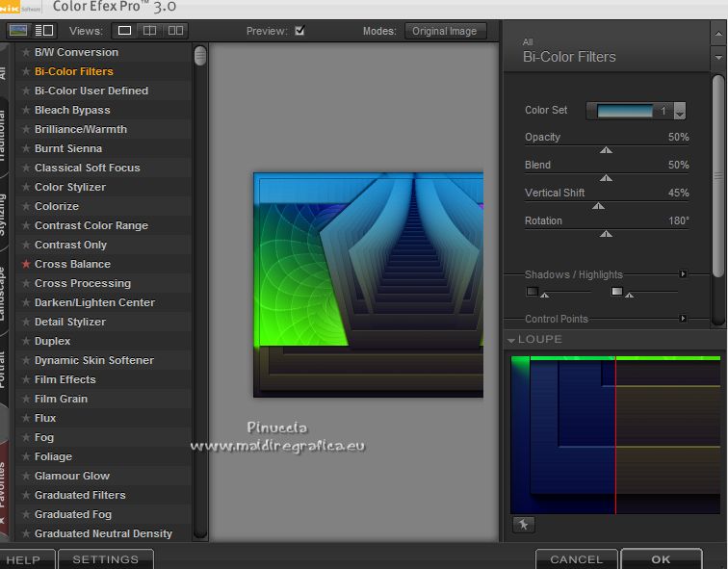728x569 pixels.
Task: Expand the Control Points section
Action: coord(683,319)
